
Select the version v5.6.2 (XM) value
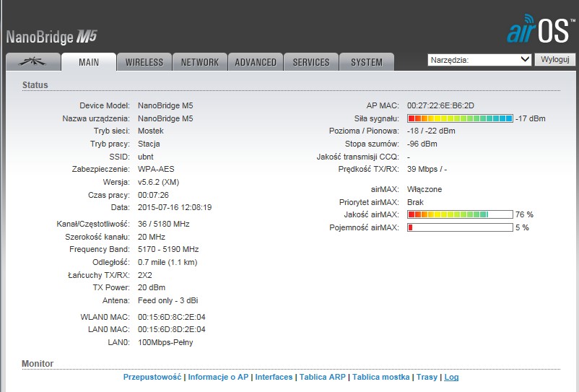[x=158, y=183]
